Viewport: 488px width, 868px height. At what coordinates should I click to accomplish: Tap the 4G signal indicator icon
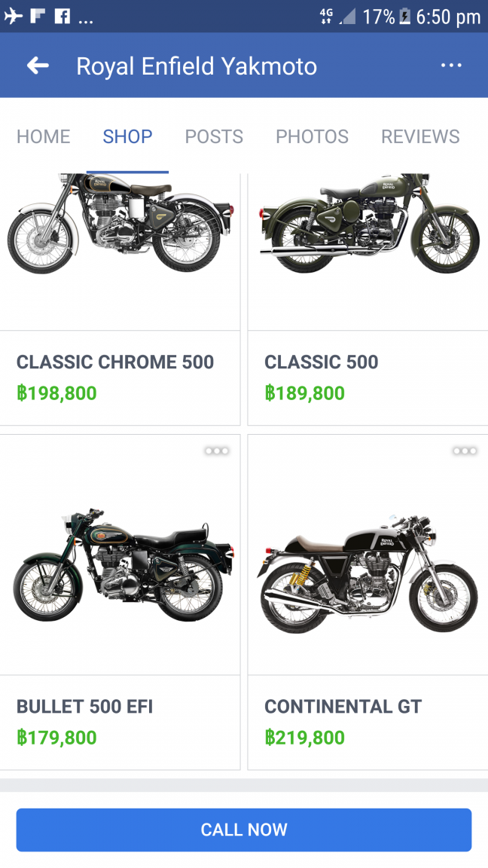point(326,17)
